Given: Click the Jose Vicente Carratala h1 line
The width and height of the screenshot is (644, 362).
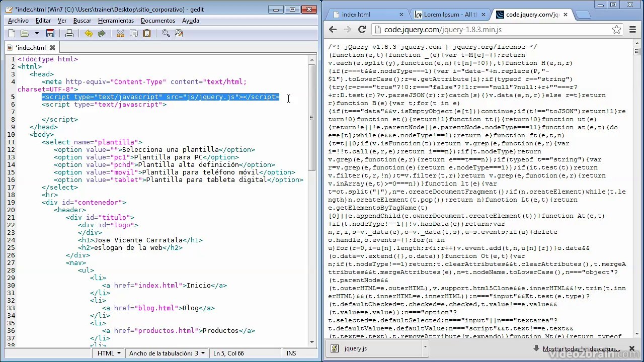Looking at the screenshot, I should point(140,240).
